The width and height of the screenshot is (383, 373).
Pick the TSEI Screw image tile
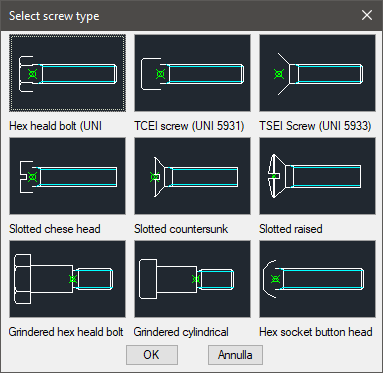coord(318,73)
